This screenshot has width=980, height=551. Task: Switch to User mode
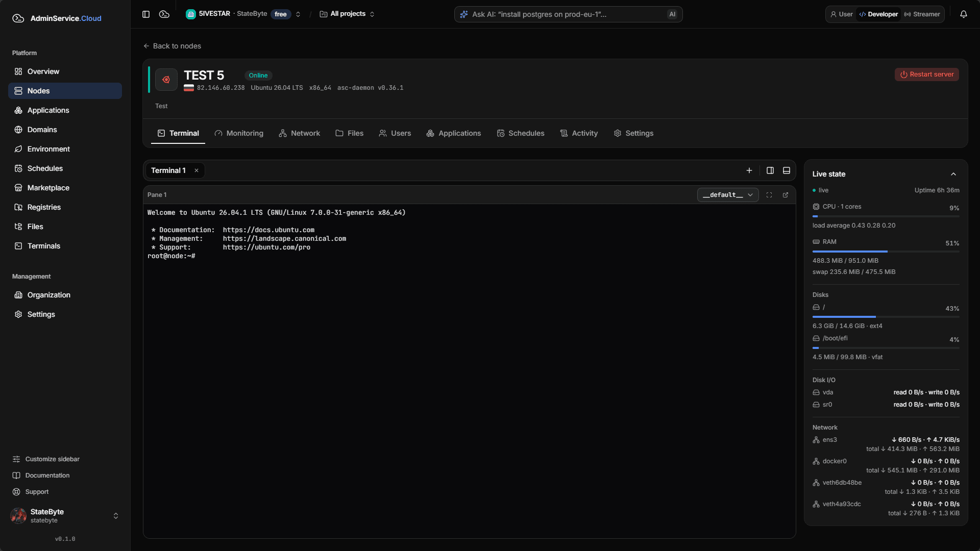[x=842, y=14]
